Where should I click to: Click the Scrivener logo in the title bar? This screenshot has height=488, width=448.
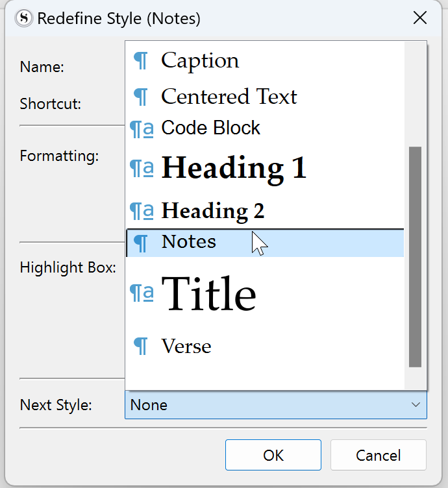pyautogui.click(x=25, y=18)
